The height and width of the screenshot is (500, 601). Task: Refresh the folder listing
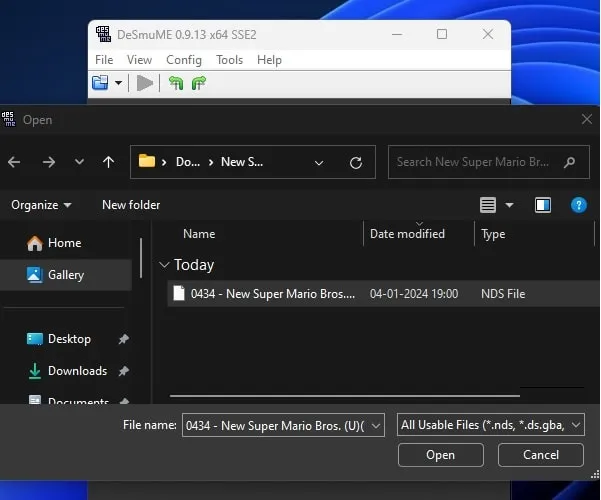[356, 163]
